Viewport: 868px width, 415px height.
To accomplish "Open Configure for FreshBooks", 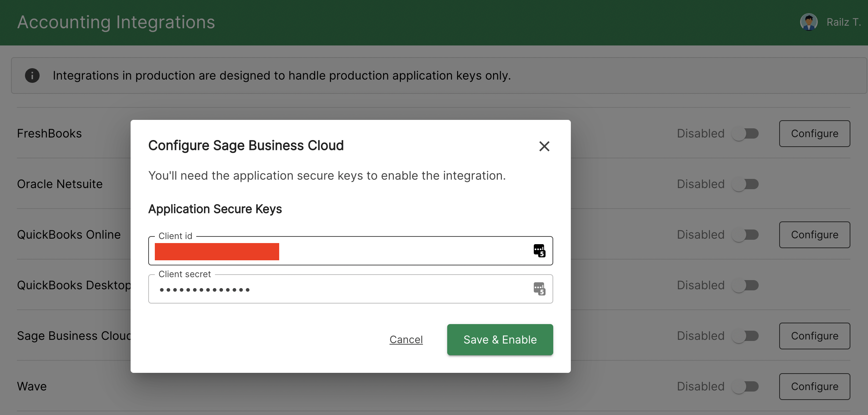I will point(814,133).
